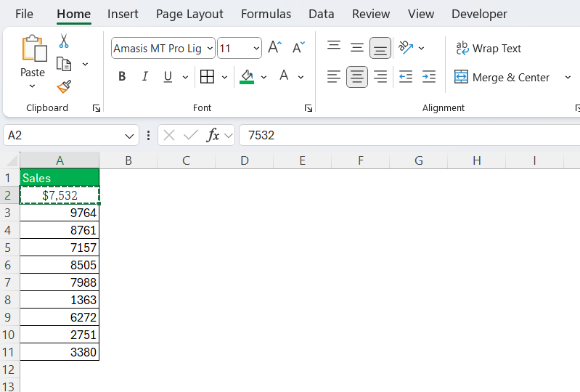Apply font color with the A icon
580x392 pixels.
[x=284, y=75]
